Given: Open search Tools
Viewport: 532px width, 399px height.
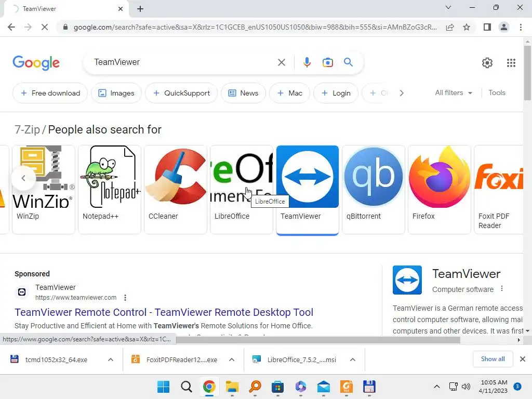Looking at the screenshot, I should (x=497, y=92).
